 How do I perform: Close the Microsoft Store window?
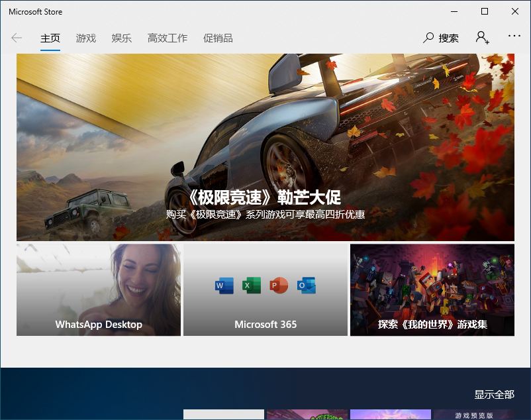click(x=515, y=11)
